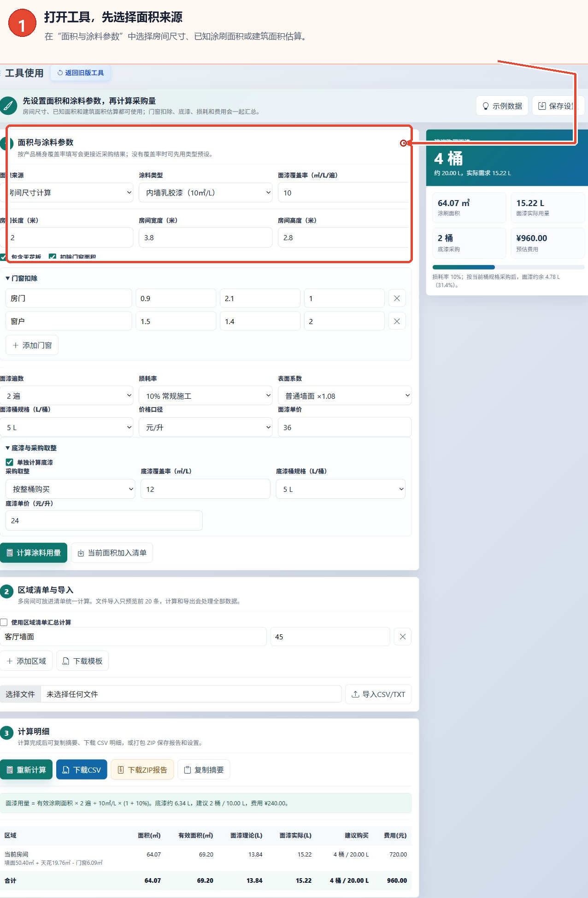
Task: Click the 底漆单价 input with 24
Action: 104,520
